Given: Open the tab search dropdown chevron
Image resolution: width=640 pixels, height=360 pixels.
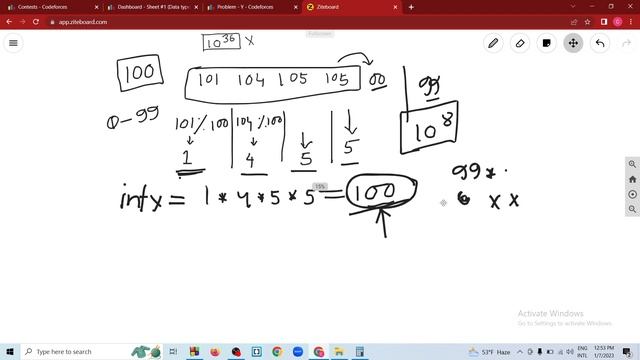Looking at the screenshot, I should point(573,7).
